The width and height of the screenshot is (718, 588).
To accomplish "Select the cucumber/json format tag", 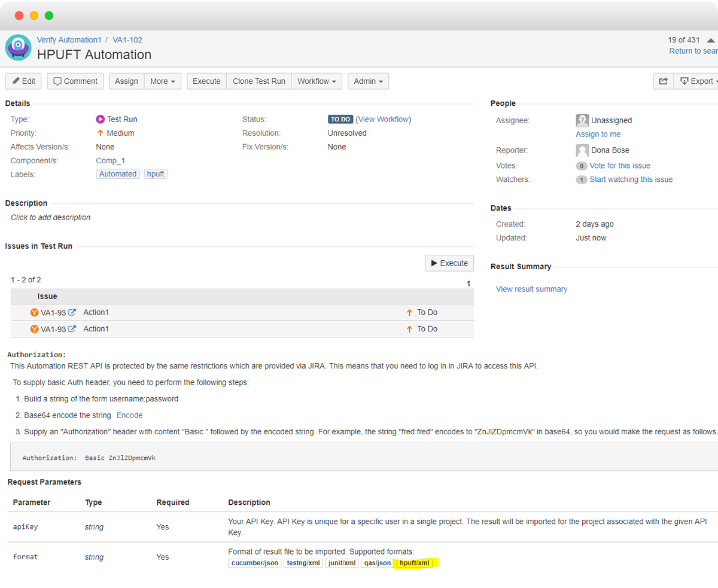I will [x=255, y=563].
